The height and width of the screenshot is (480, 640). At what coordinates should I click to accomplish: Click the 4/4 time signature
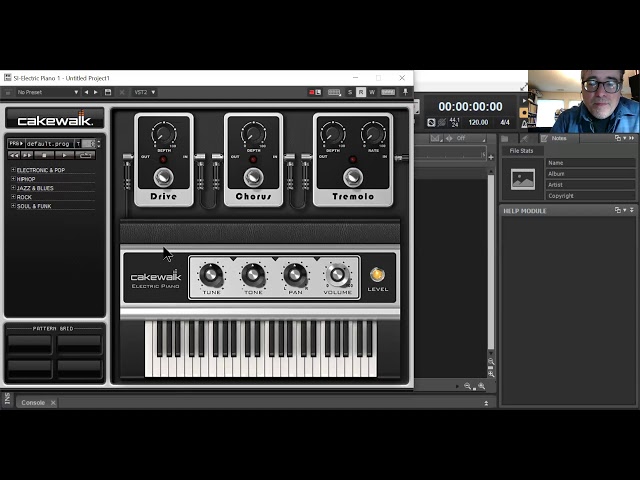tap(505, 122)
